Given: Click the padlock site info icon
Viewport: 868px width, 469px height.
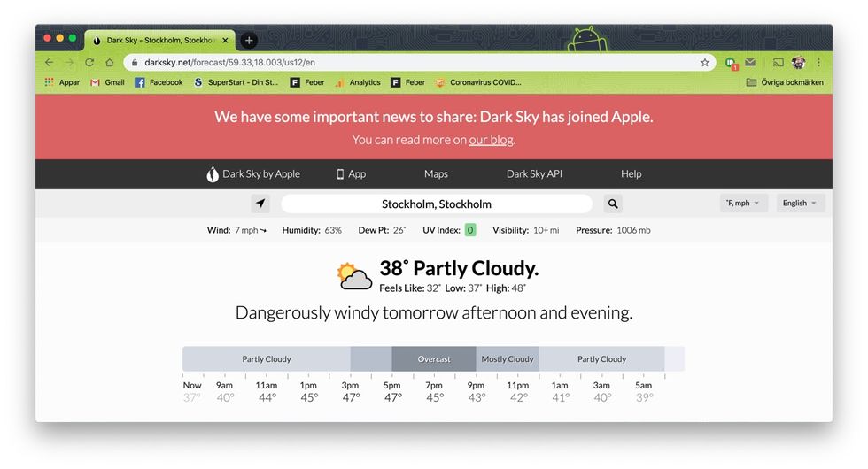Looking at the screenshot, I should [135, 63].
